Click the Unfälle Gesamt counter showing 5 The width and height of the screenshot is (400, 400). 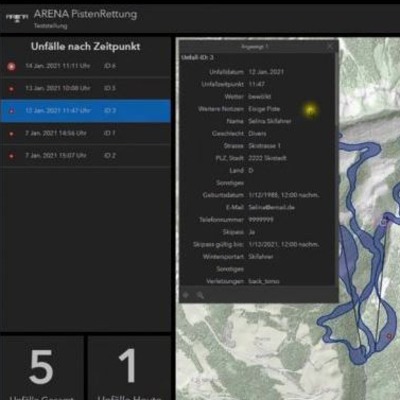coord(41,368)
